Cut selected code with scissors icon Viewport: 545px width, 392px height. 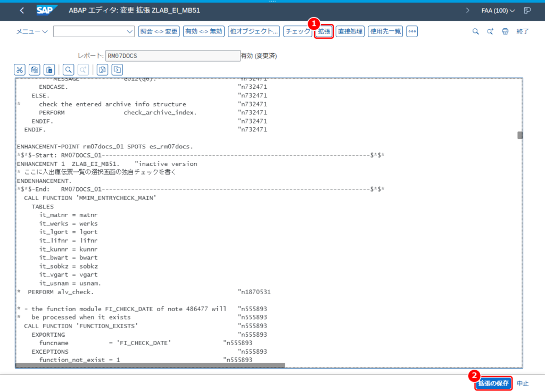[20, 70]
